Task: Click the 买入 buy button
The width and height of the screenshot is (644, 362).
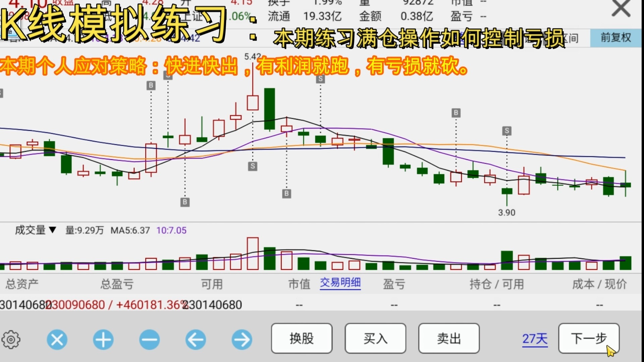Action: tap(375, 339)
